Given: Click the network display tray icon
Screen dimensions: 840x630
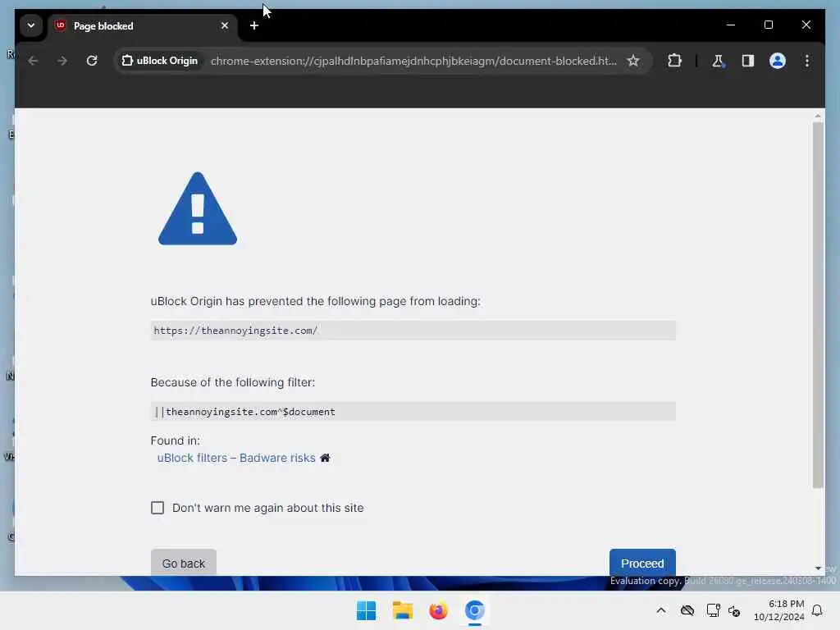Looking at the screenshot, I should tap(713, 610).
